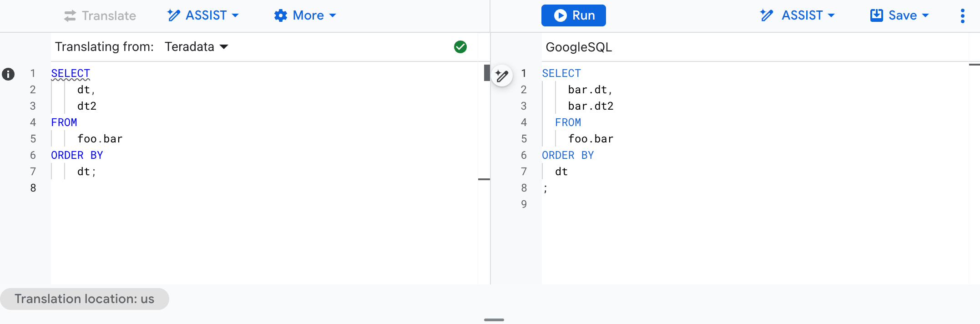Click the bar.dt2 line in GoogleSQL output
This screenshot has height=324, width=980.
coord(591,106)
